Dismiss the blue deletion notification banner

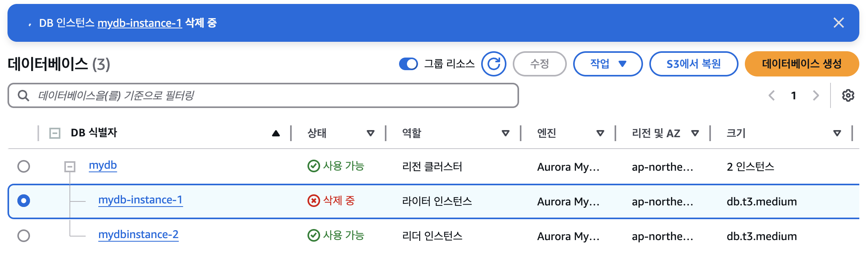point(839,23)
